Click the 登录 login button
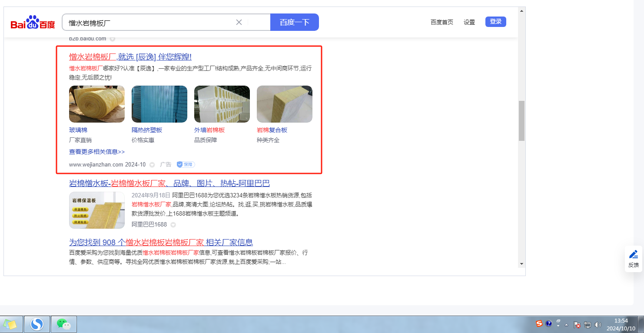The height and width of the screenshot is (333, 644). [496, 22]
